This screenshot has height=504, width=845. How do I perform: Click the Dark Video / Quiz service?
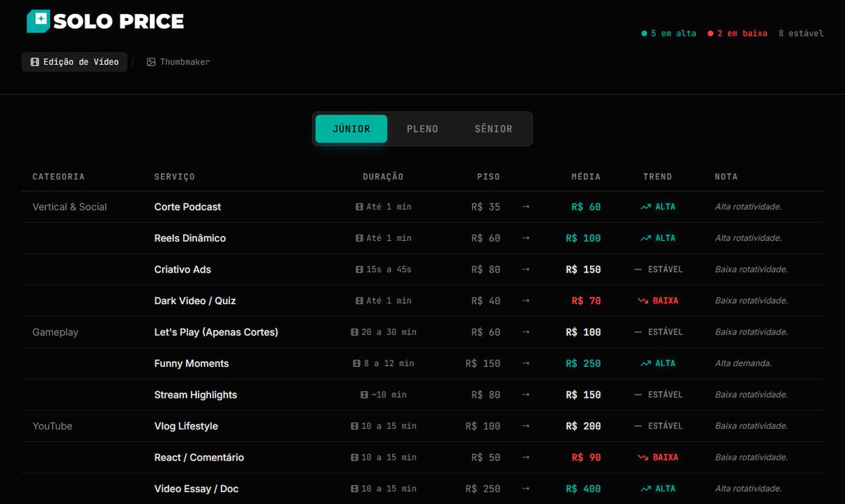click(195, 301)
